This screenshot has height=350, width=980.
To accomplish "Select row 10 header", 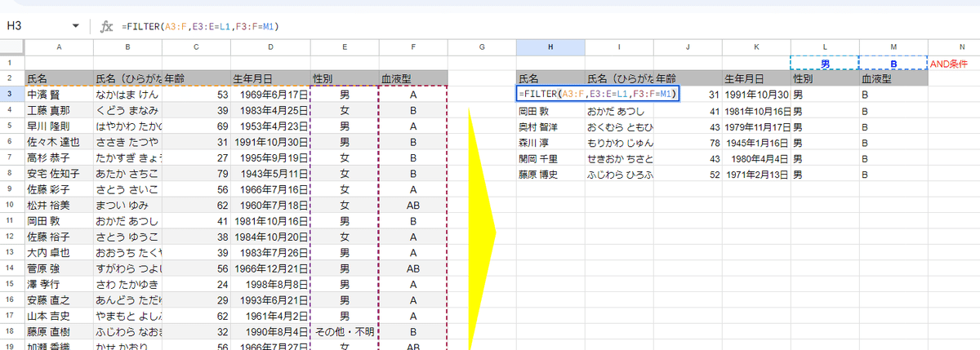I will (12, 205).
